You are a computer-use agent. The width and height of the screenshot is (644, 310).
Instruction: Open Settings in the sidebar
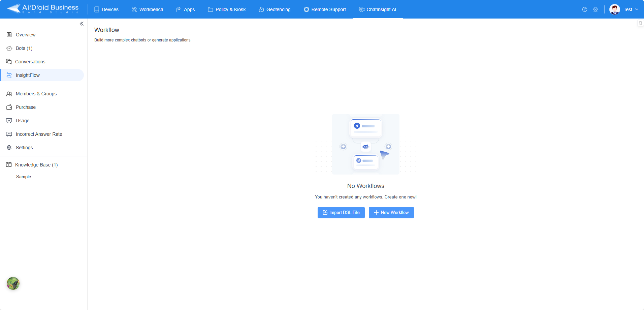[42, 148]
